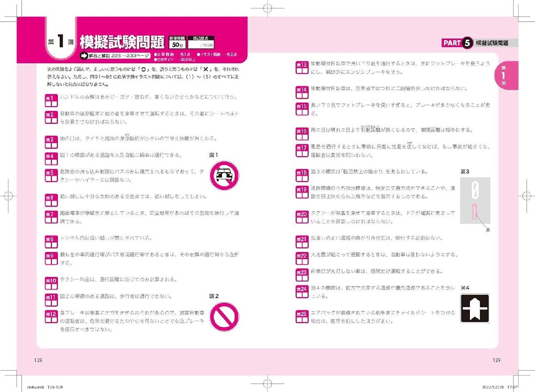Click the line 合格ライン……90点以上

[x=174, y=59]
